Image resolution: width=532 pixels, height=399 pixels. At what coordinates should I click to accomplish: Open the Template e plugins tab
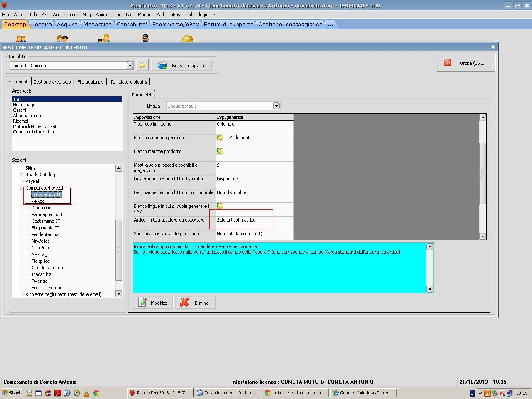tap(128, 82)
